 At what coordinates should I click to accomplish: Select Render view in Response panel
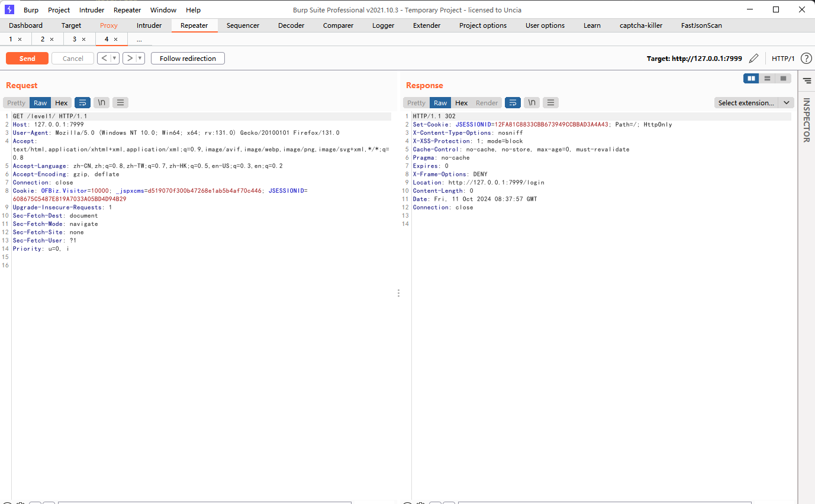(487, 103)
